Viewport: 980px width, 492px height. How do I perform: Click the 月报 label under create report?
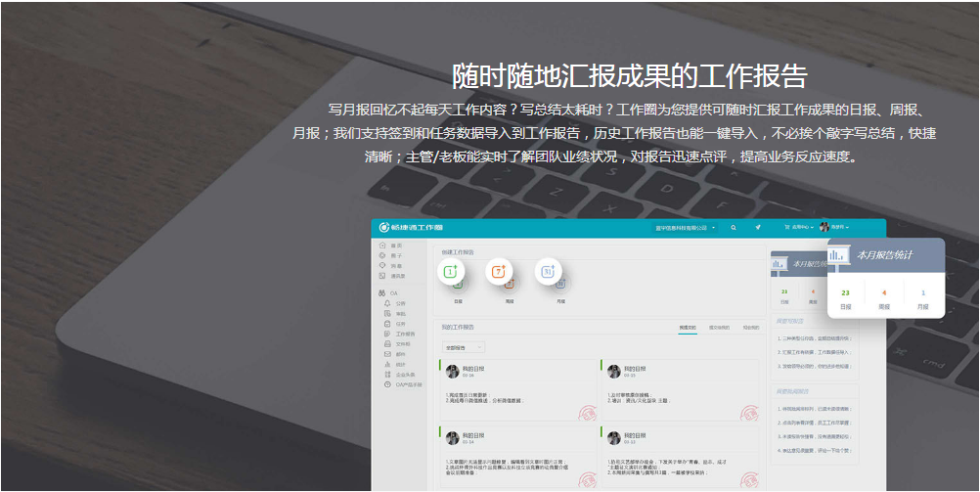tap(560, 301)
